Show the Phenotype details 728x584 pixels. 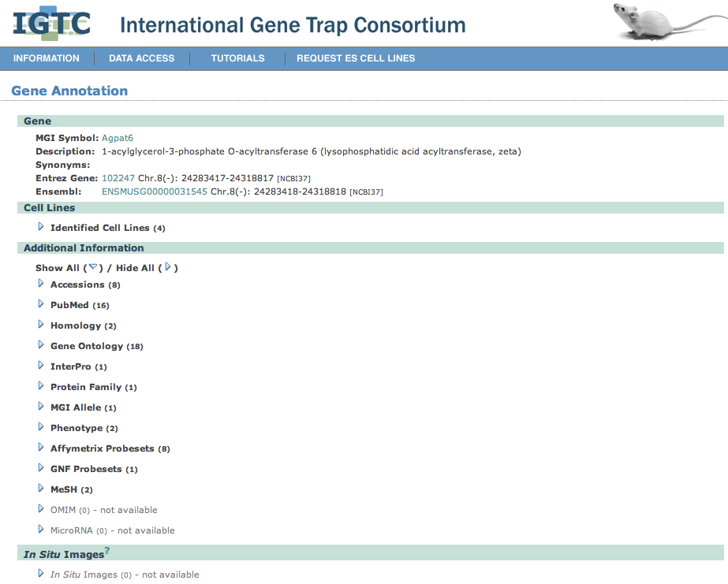tap(42, 427)
